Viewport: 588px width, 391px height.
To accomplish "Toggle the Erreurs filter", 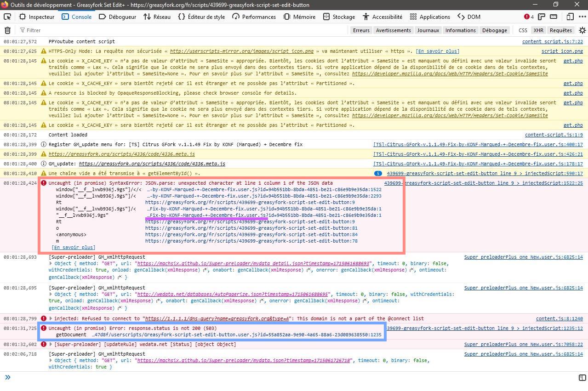I will coord(361,30).
